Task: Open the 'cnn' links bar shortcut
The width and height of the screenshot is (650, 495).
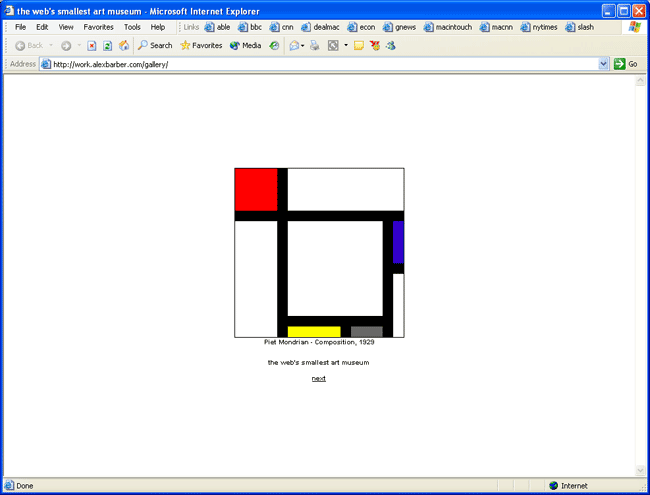Action: click(x=281, y=27)
